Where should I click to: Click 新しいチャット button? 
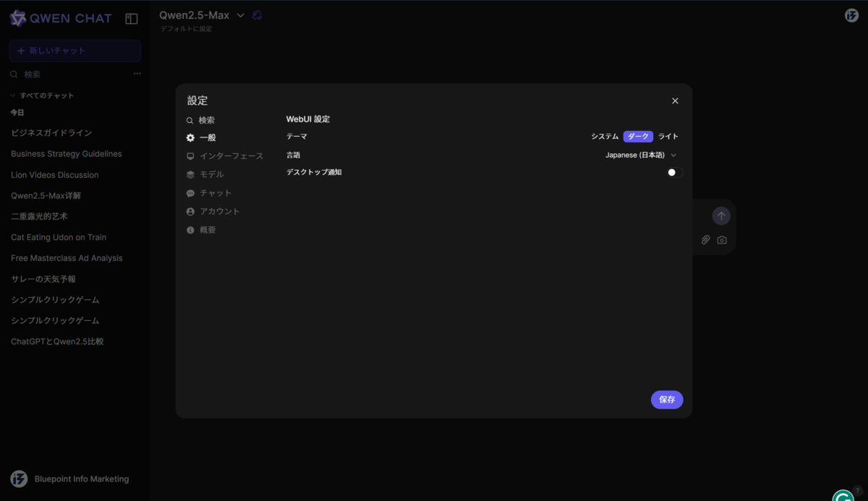coord(75,51)
